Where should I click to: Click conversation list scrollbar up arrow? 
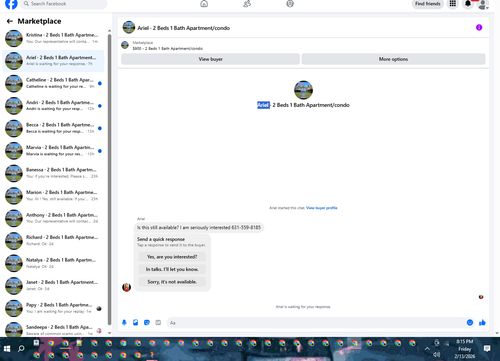[x=109, y=31]
